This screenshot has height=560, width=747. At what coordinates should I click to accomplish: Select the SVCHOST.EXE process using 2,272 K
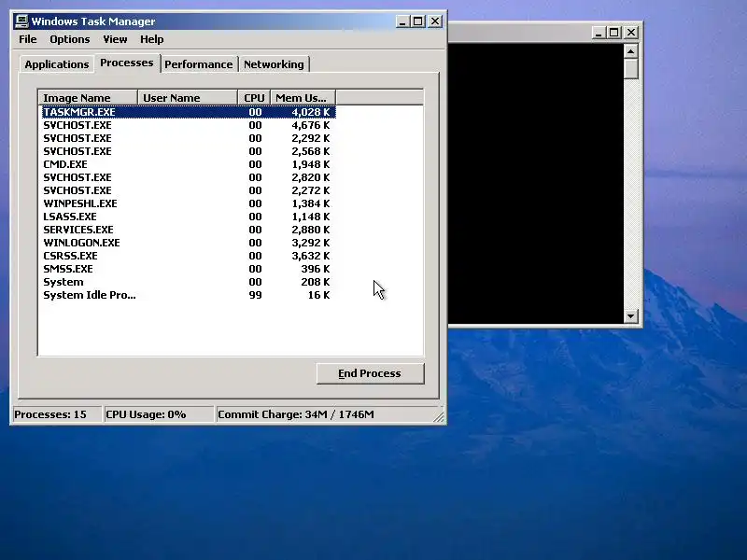[189, 190]
